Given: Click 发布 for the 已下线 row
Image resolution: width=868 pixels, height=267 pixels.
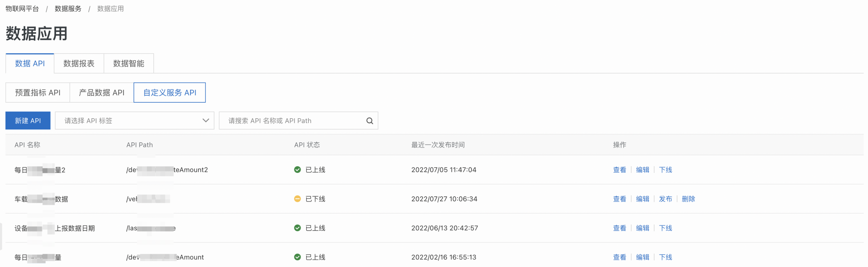Looking at the screenshot, I should (x=665, y=199).
